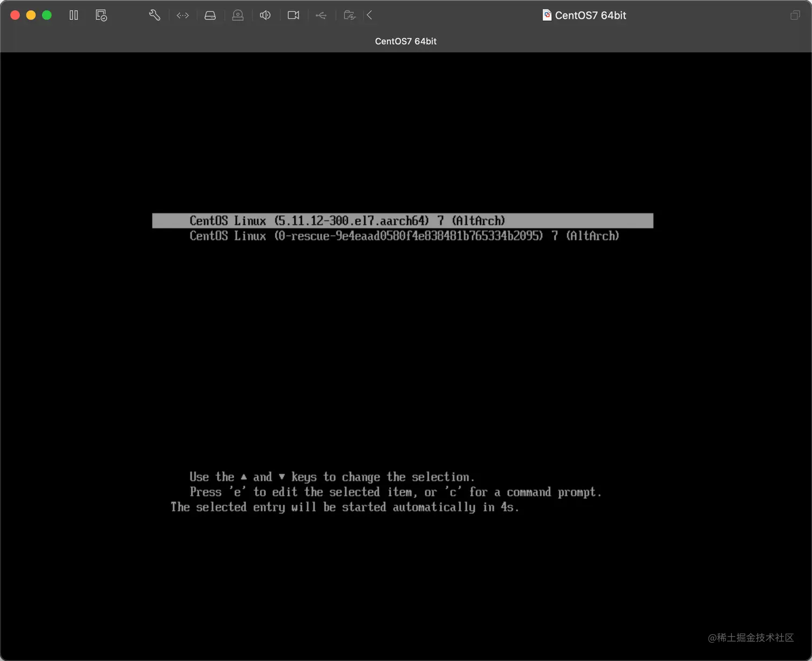This screenshot has width=812, height=661.
Task: Click the CD/DVD drive icon
Action: point(237,15)
